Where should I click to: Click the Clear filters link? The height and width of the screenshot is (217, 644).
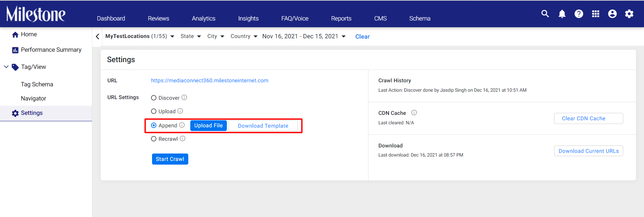coord(362,37)
